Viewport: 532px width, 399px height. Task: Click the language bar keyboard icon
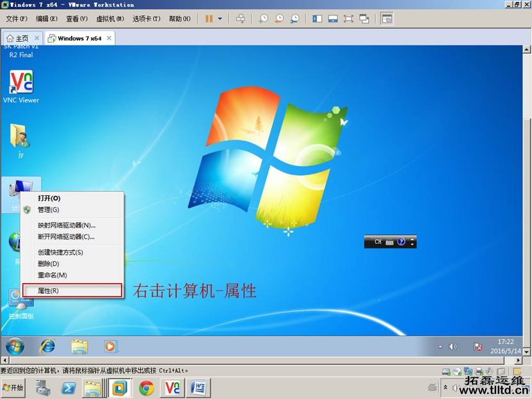coord(390,242)
